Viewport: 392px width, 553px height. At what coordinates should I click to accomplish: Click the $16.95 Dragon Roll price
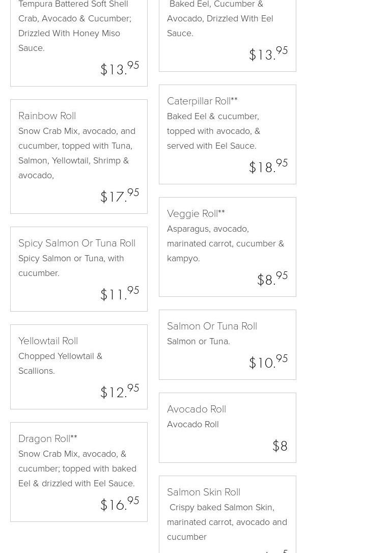[x=120, y=504]
